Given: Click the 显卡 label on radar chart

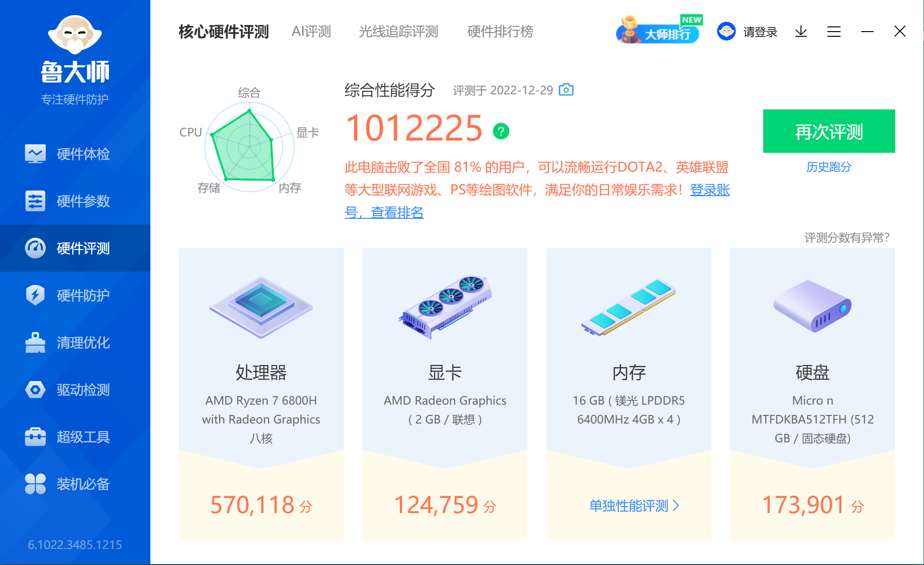Looking at the screenshot, I should (307, 133).
